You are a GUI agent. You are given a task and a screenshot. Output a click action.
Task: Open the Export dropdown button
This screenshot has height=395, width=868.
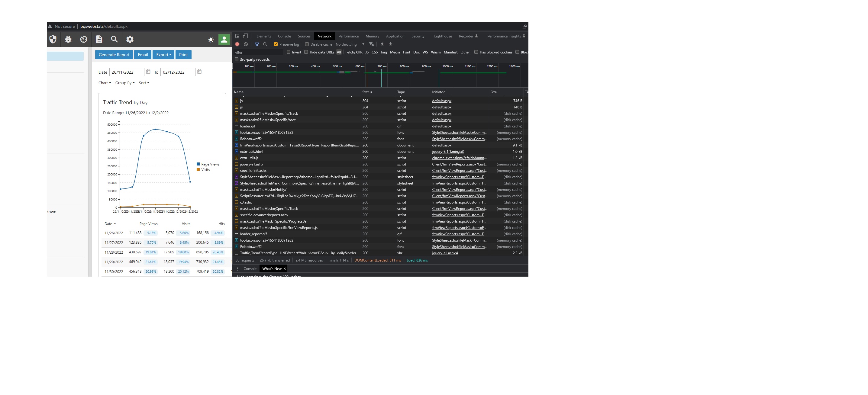point(163,55)
